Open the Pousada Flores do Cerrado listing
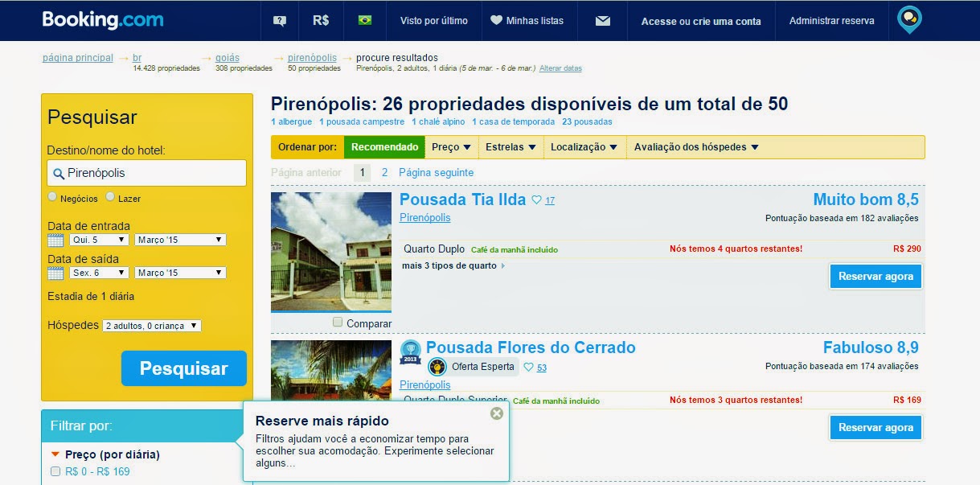The width and height of the screenshot is (980, 485). pos(531,347)
